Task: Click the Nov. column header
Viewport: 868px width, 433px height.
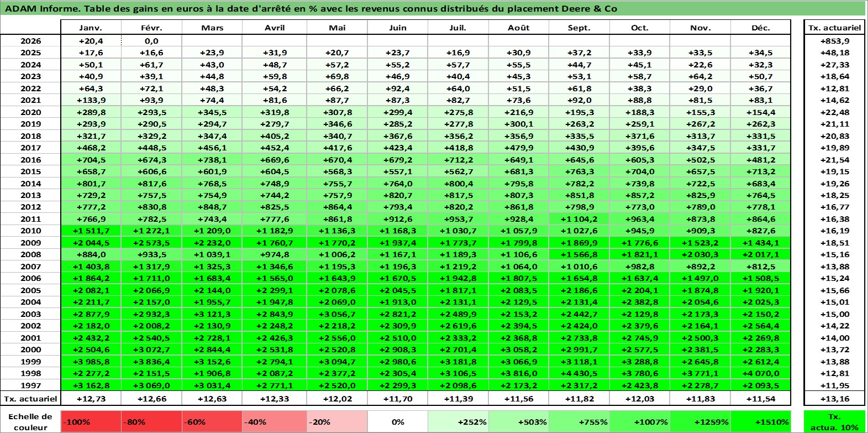Action: click(x=700, y=28)
